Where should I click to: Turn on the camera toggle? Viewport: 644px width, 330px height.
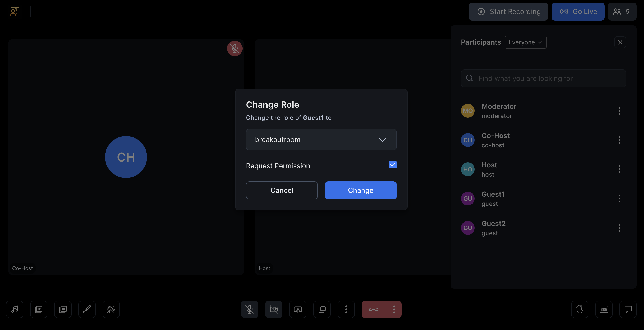pos(274,309)
